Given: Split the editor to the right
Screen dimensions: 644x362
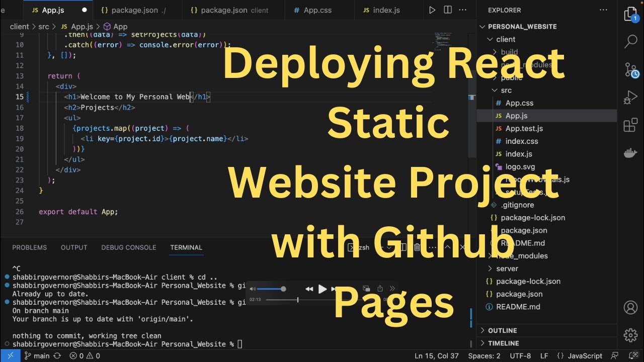Looking at the screenshot, I should point(448,10).
